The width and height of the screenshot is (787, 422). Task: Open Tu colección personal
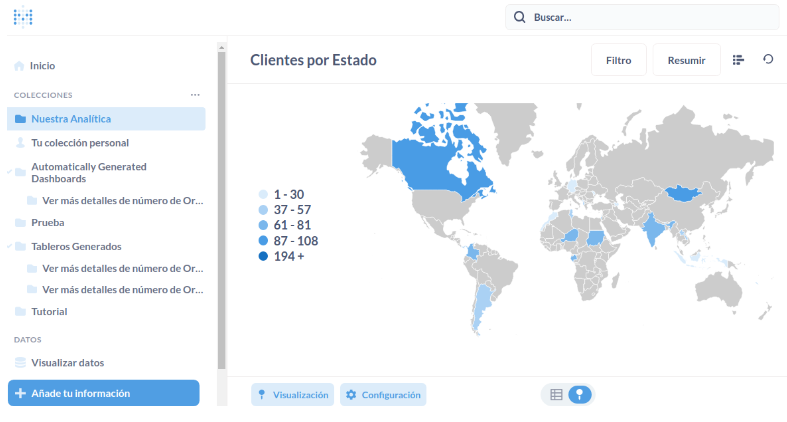[x=79, y=143]
